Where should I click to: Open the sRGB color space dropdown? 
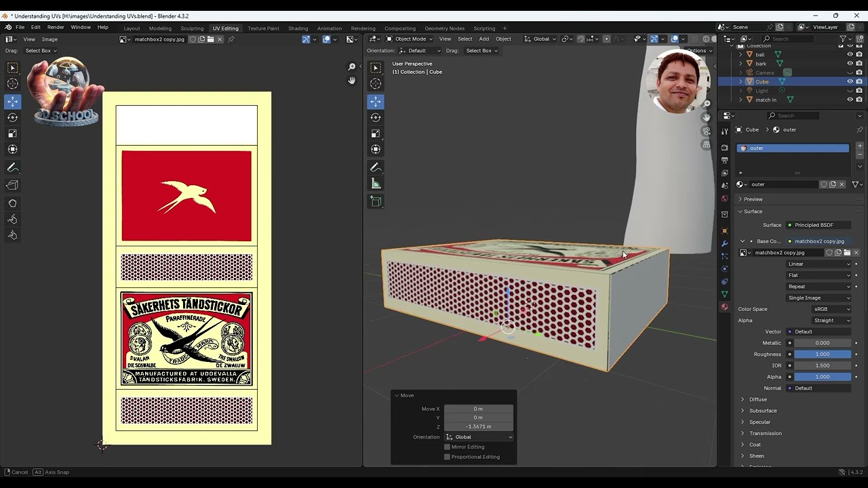point(831,309)
